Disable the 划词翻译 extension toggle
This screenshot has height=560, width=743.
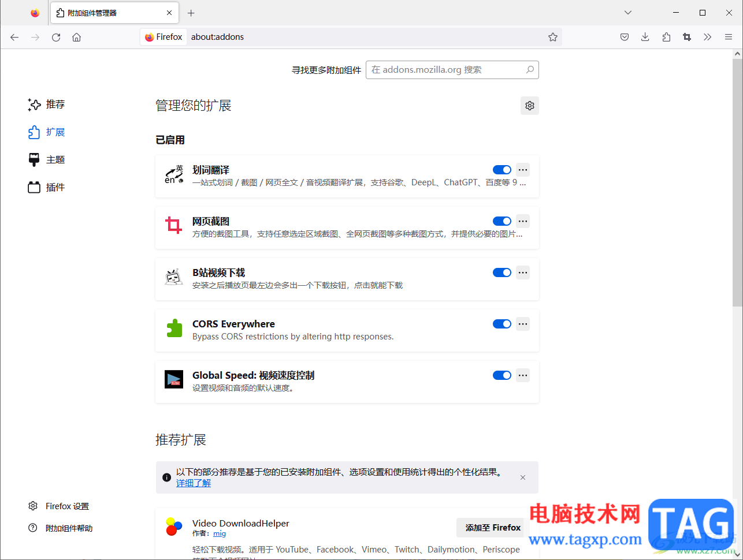point(502,170)
